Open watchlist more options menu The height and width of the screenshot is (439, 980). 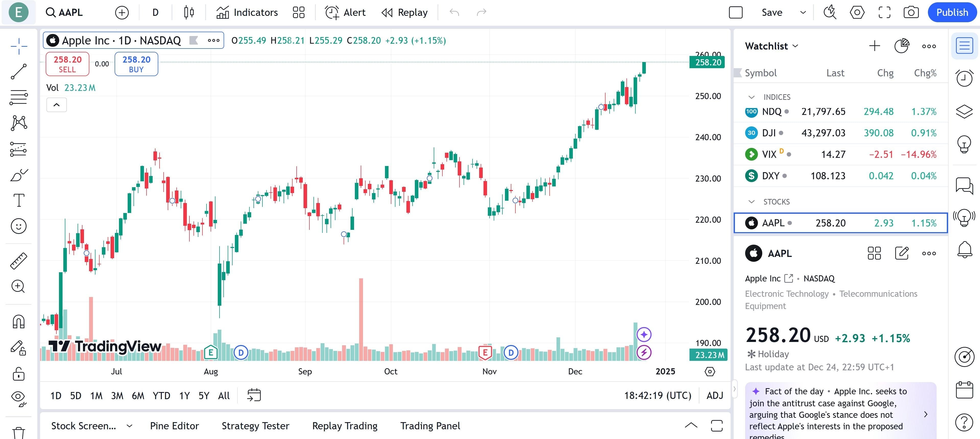point(929,46)
